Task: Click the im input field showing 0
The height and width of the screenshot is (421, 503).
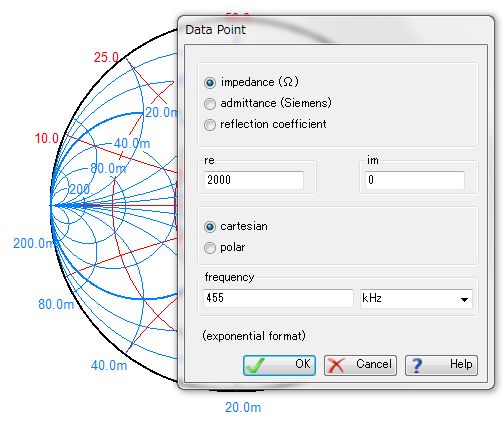Action: click(415, 180)
